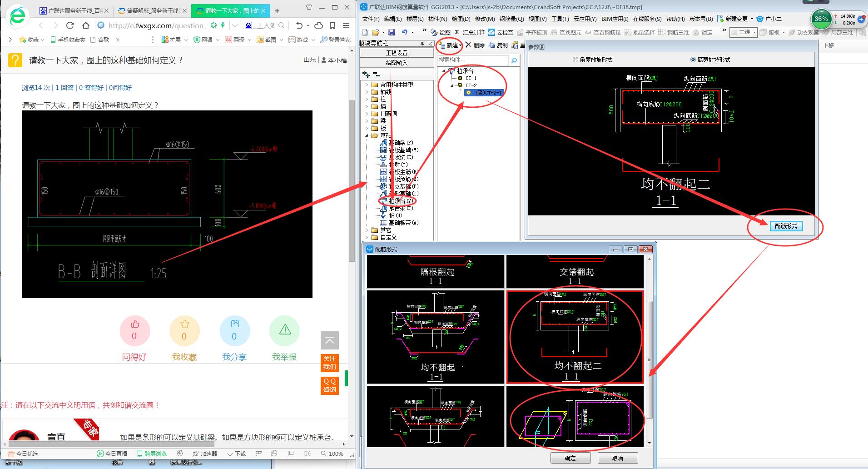This screenshot has width=868, height=469.
Task: Open the 新建变更 dropdown arrow
Action: (x=752, y=19)
